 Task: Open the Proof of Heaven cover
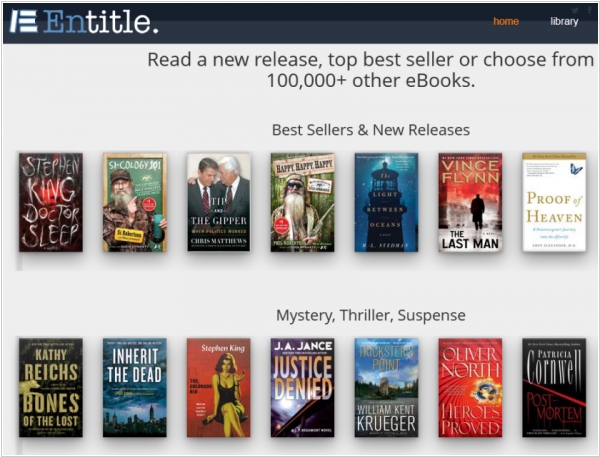(x=554, y=202)
